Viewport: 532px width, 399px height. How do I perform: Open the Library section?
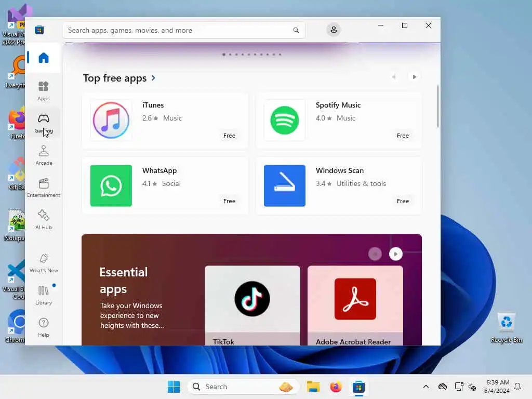(44, 295)
